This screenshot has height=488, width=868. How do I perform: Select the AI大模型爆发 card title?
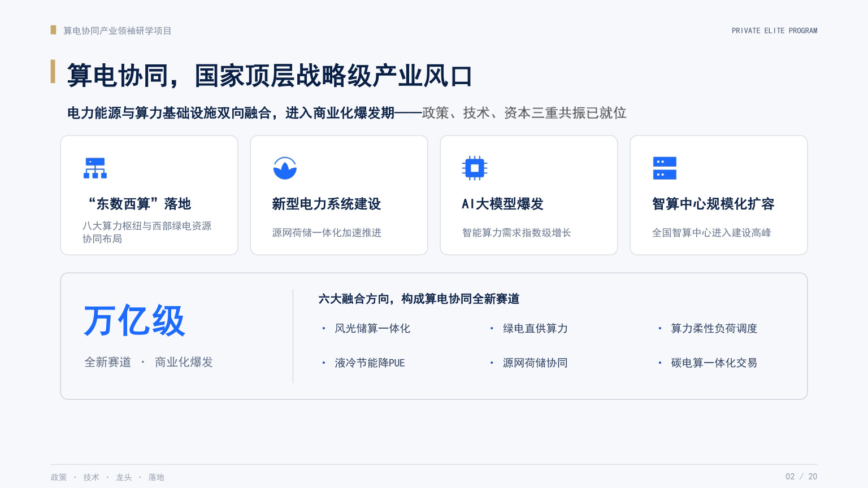502,203
